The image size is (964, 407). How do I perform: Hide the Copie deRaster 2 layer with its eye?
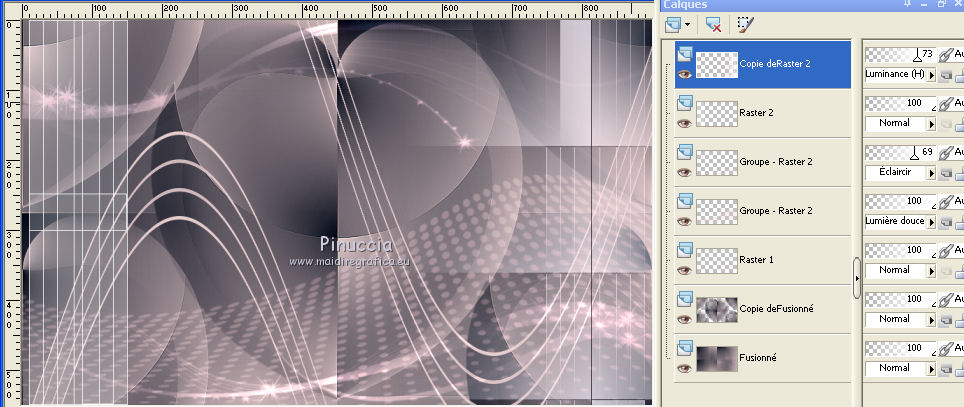[684, 74]
